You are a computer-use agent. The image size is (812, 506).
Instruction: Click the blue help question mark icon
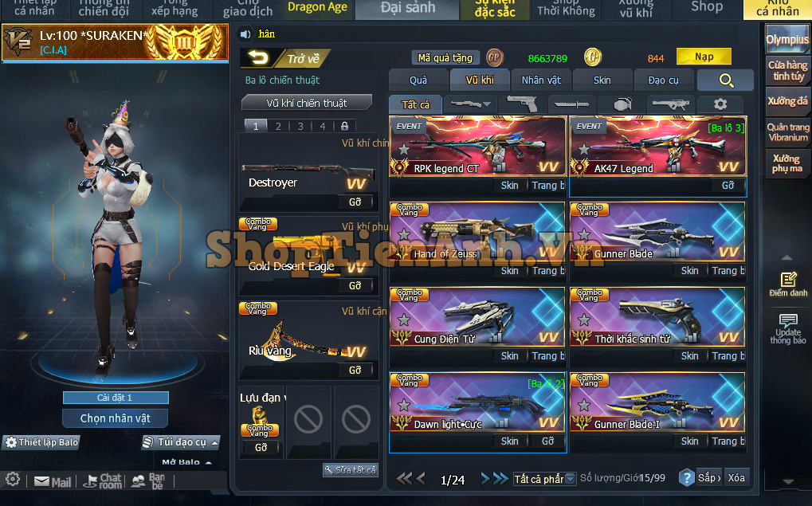[686, 477]
